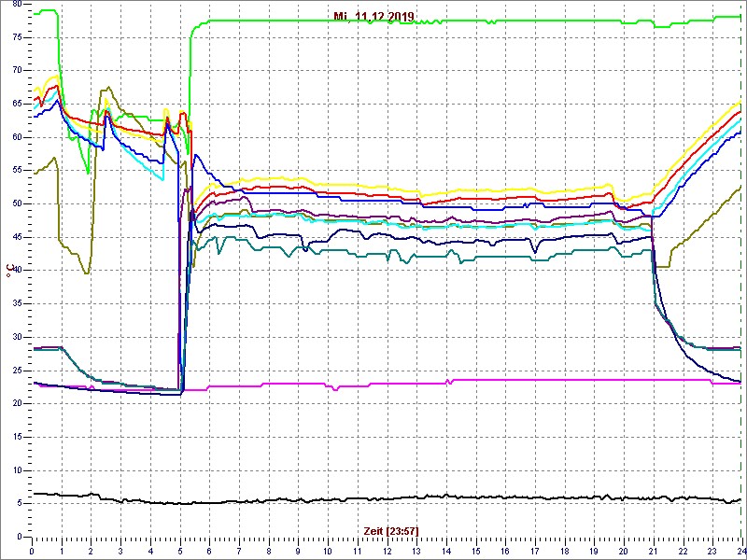Click hour label 12 on time axis
The height and width of the screenshot is (560, 747).
(387, 550)
